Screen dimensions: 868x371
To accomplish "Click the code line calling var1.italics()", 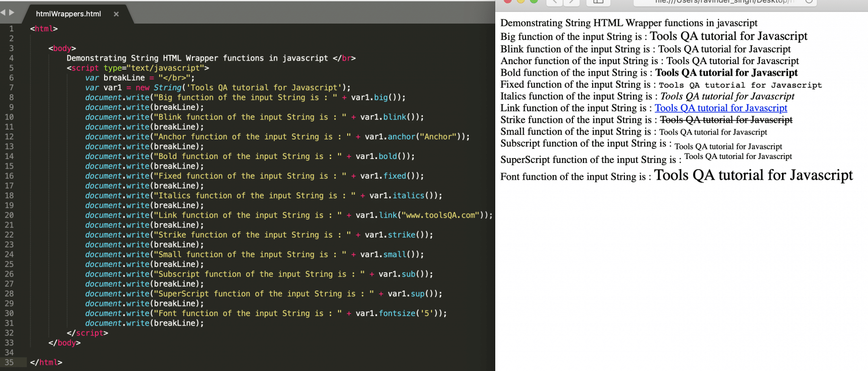I will pos(264,196).
